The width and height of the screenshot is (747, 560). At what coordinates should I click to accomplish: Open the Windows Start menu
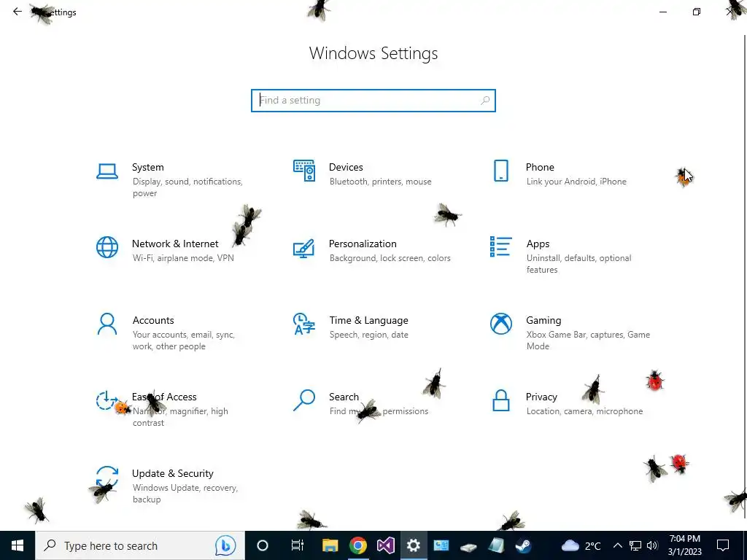click(x=18, y=545)
